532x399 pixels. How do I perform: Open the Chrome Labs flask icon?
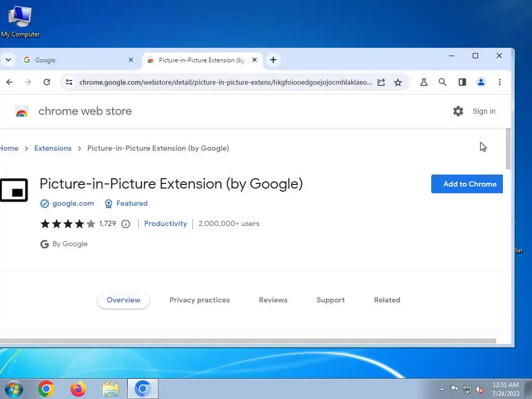point(424,82)
